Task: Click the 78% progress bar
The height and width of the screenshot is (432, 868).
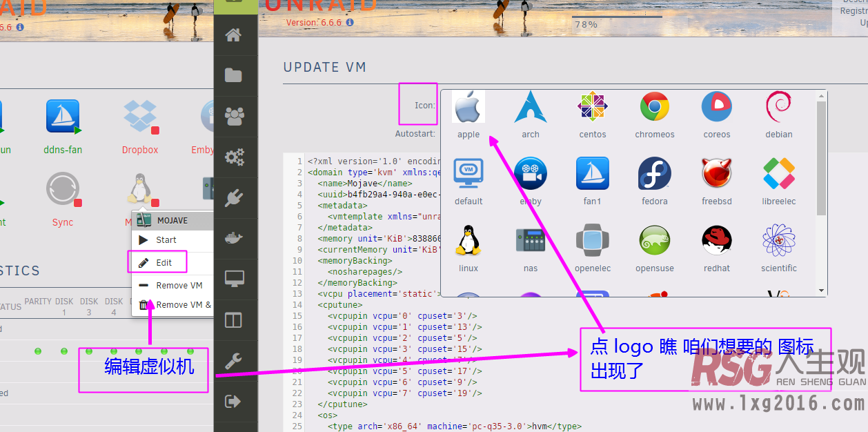Action: click(x=617, y=17)
